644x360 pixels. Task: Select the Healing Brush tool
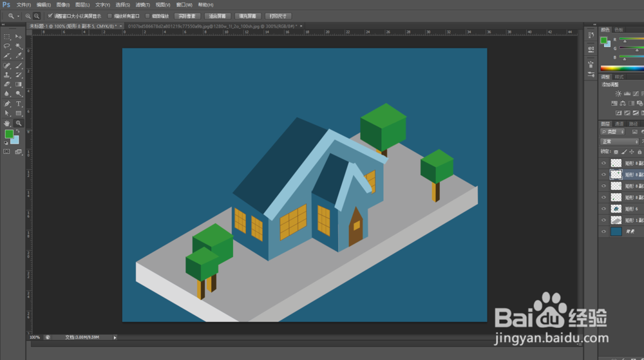coord(7,66)
